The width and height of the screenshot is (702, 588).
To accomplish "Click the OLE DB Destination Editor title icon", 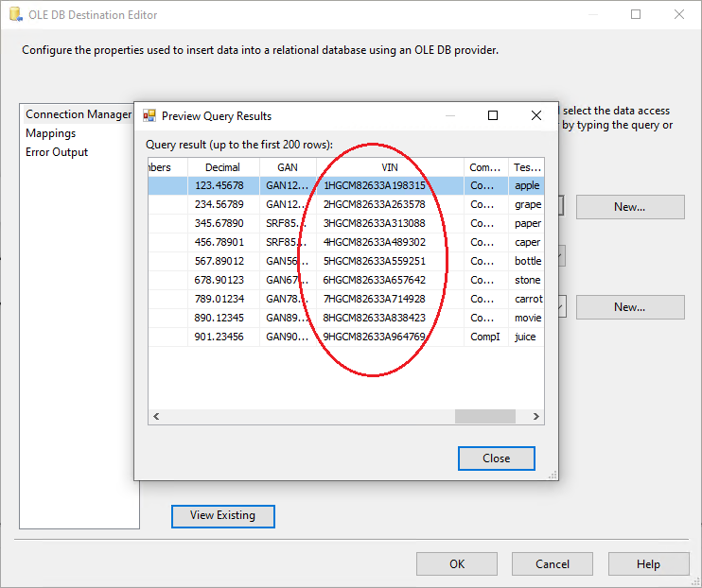I will click(13, 15).
